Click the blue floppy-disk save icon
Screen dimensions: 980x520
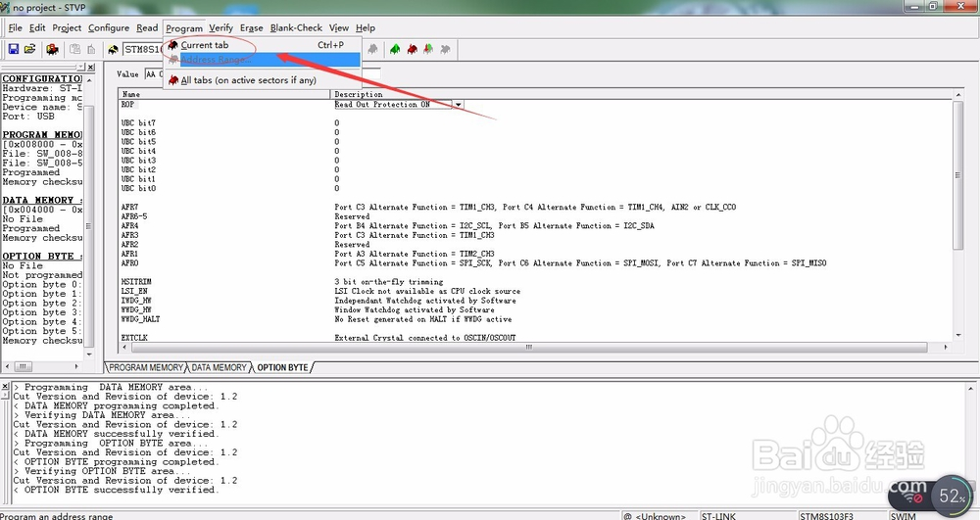click(13, 49)
